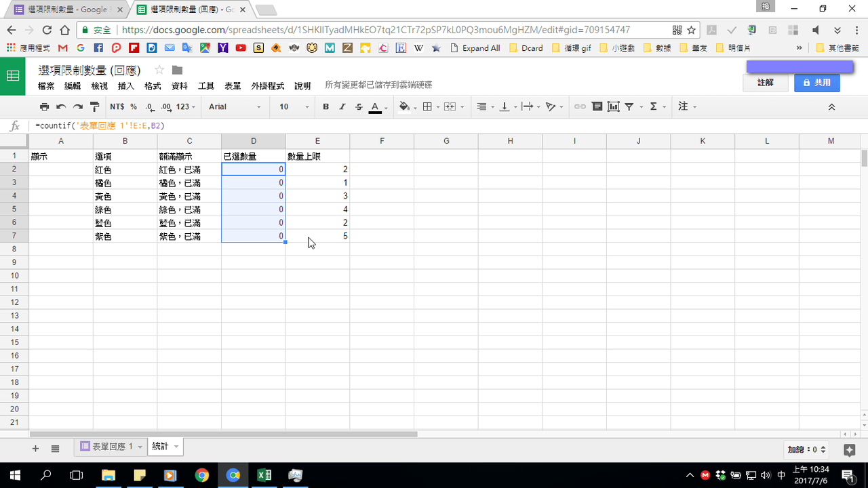Click the Insert link icon
Screen dimensions: 868x488
point(580,106)
